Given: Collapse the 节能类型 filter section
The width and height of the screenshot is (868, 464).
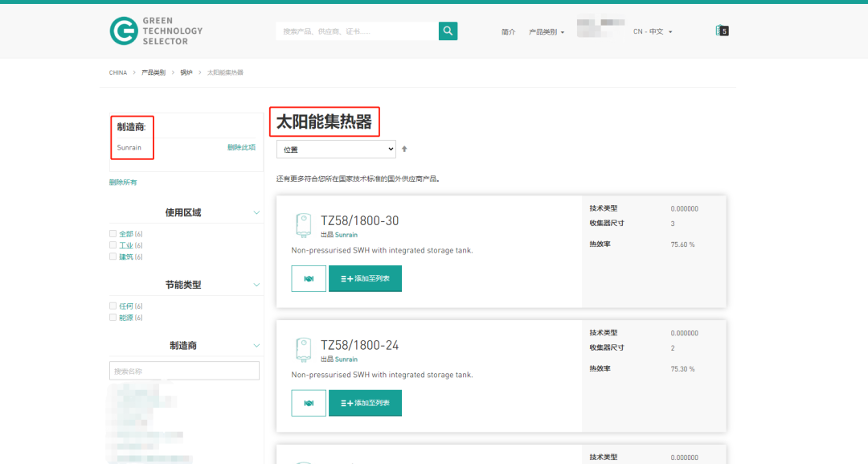Looking at the screenshot, I should tap(256, 285).
